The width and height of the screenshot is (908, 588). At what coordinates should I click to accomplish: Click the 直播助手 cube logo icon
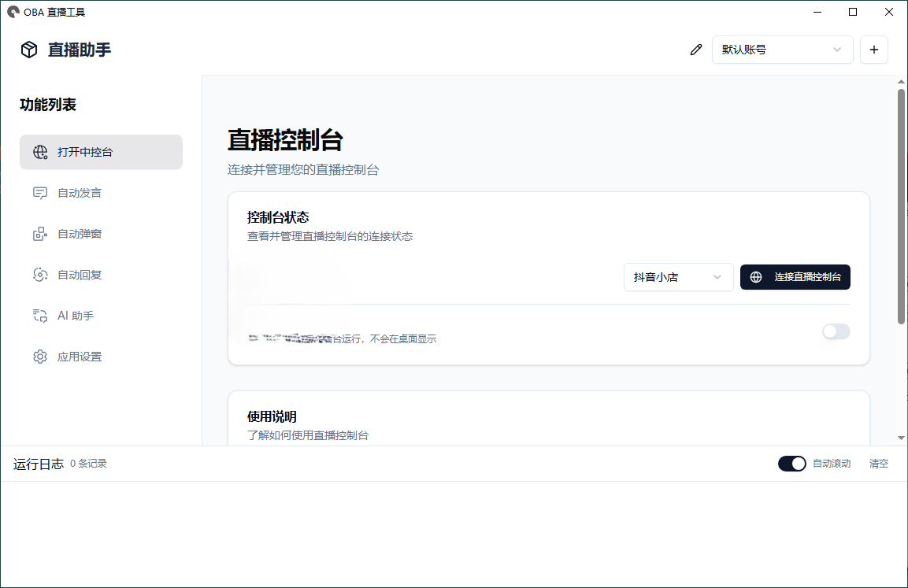pos(29,50)
